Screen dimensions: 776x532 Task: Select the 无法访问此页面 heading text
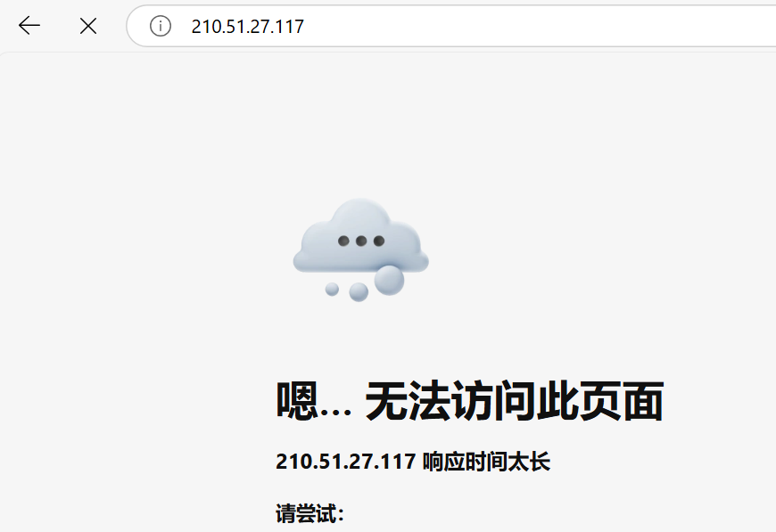(514, 401)
